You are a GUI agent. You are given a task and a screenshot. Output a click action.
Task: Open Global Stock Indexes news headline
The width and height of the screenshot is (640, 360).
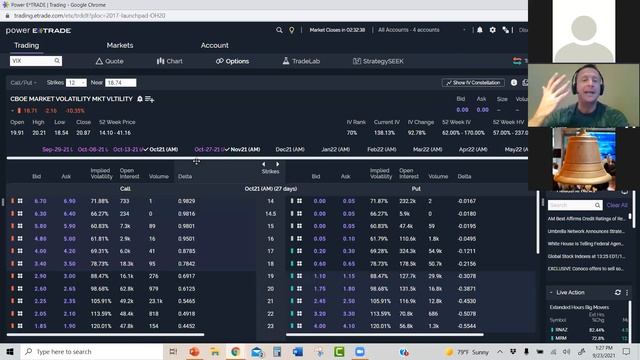(586, 256)
